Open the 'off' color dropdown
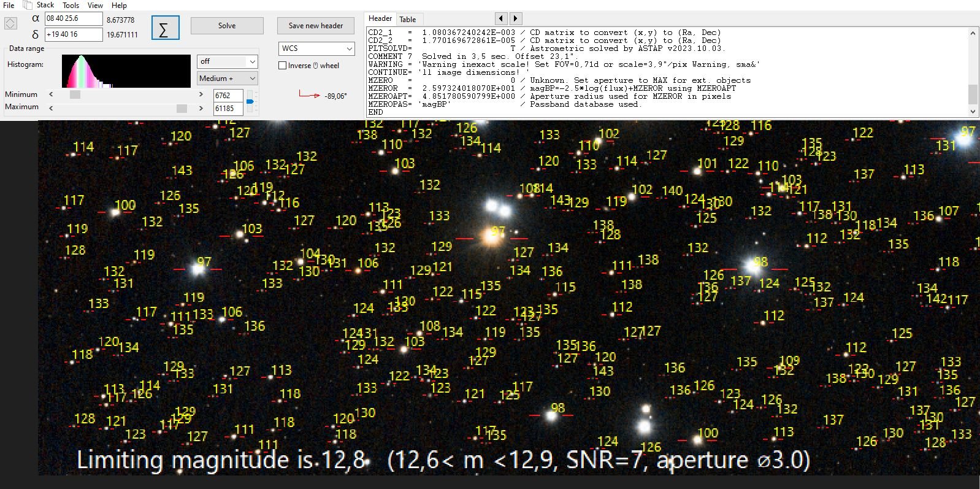 [x=251, y=61]
